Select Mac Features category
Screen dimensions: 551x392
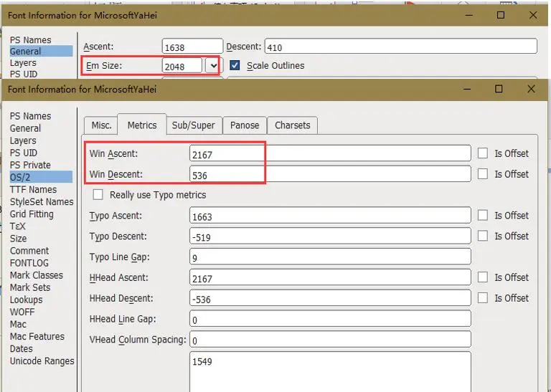37,336
